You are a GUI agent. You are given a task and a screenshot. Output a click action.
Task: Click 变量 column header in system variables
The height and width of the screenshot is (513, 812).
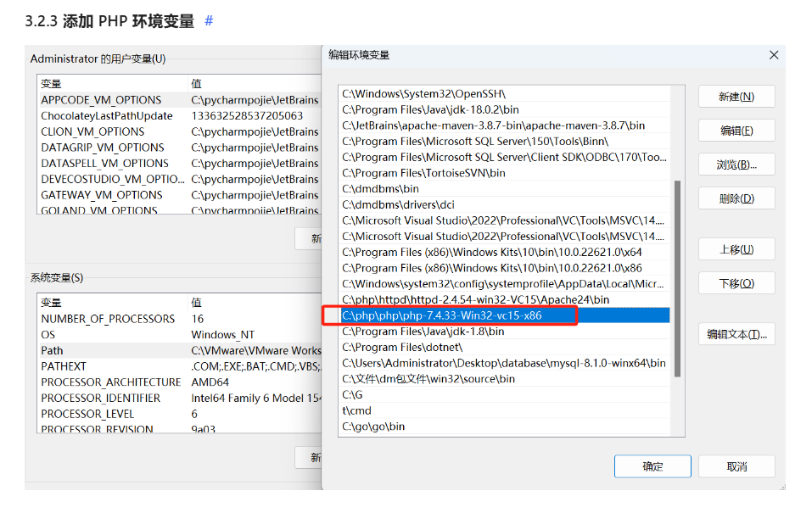tap(112, 303)
